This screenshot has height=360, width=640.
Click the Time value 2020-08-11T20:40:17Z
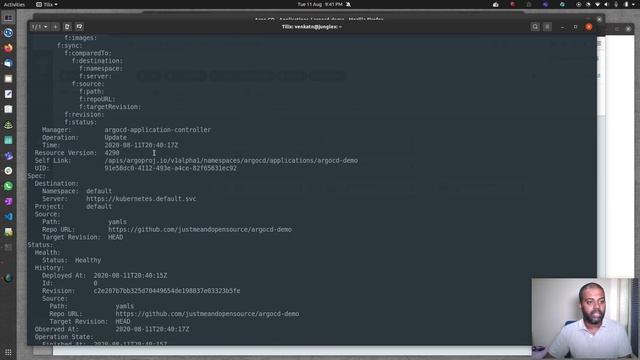pos(141,145)
